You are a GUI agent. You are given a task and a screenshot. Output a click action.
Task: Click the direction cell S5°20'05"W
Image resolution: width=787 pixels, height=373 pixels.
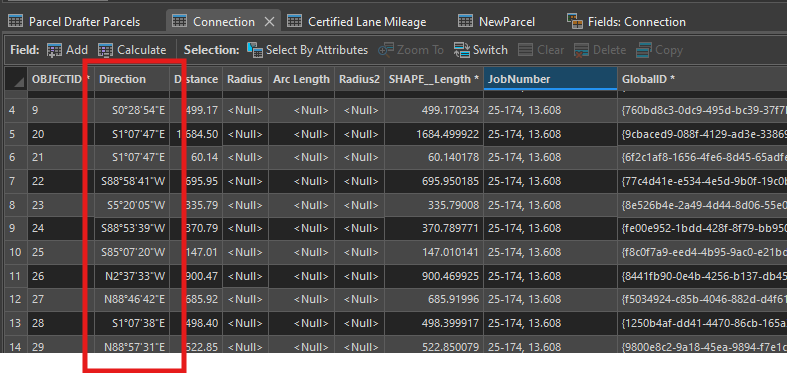132,205
